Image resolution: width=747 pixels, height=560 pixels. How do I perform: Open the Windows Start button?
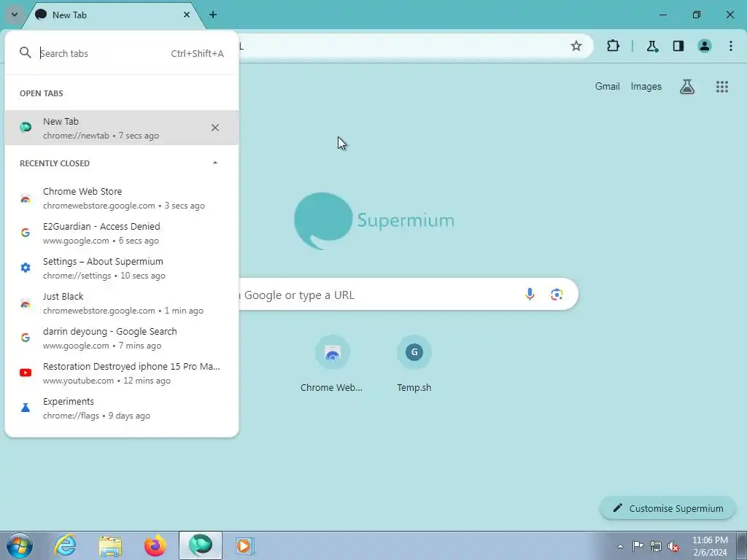pos(18,545)
